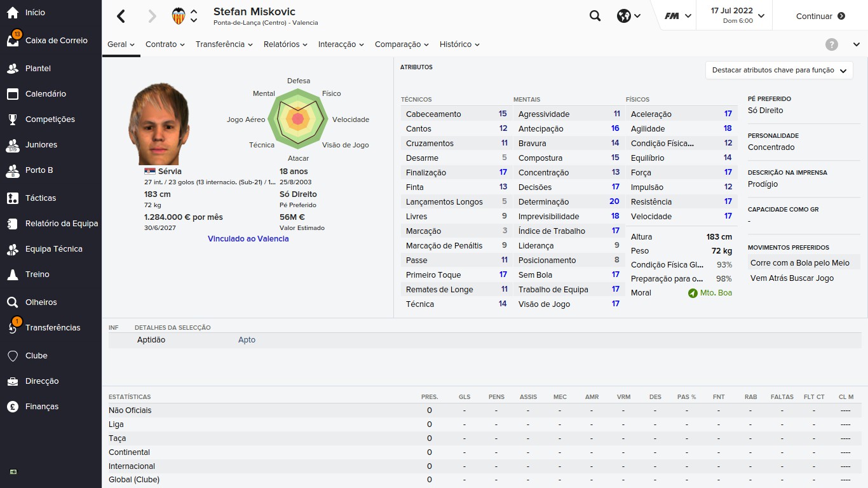Open Finanças in the sidebar

(x=42, y=407)
